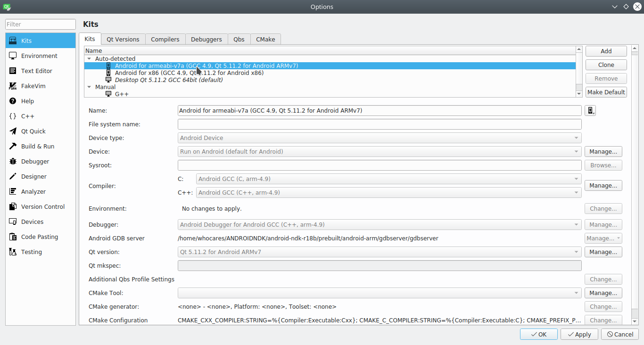Click Manage button for Compiler
Screen dimensions: 644x345
[x=603, y=186]
